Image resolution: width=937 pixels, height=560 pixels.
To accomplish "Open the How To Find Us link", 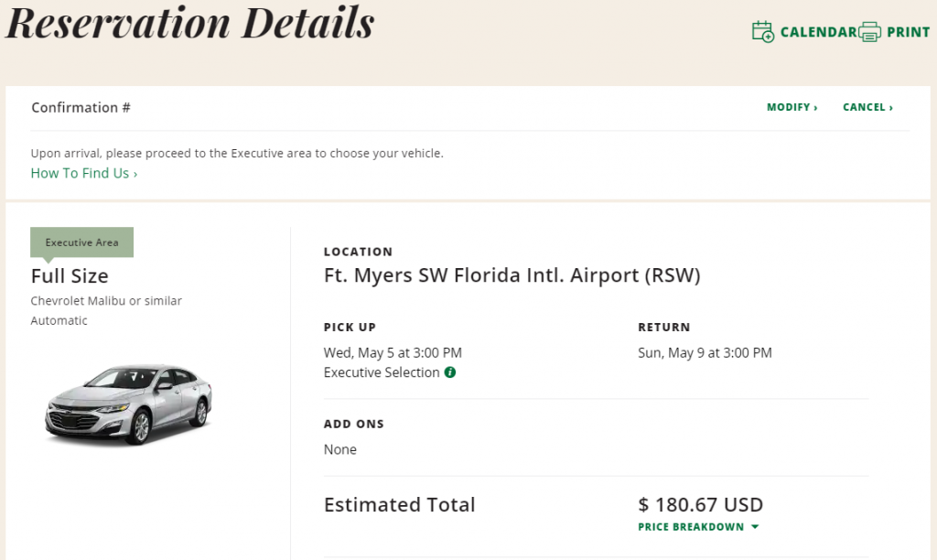I will click(x=84, y=173).
